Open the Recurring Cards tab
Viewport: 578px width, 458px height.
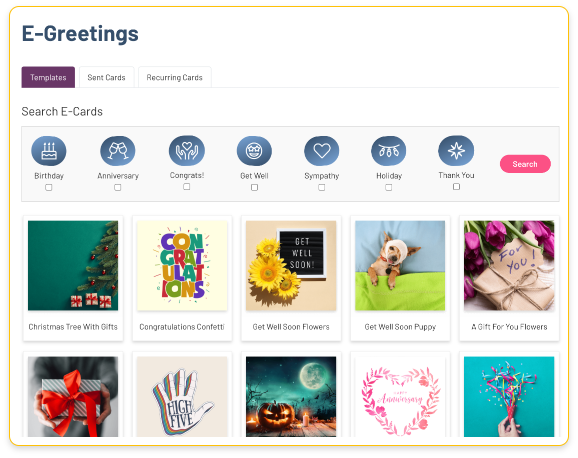pos(174,77)
